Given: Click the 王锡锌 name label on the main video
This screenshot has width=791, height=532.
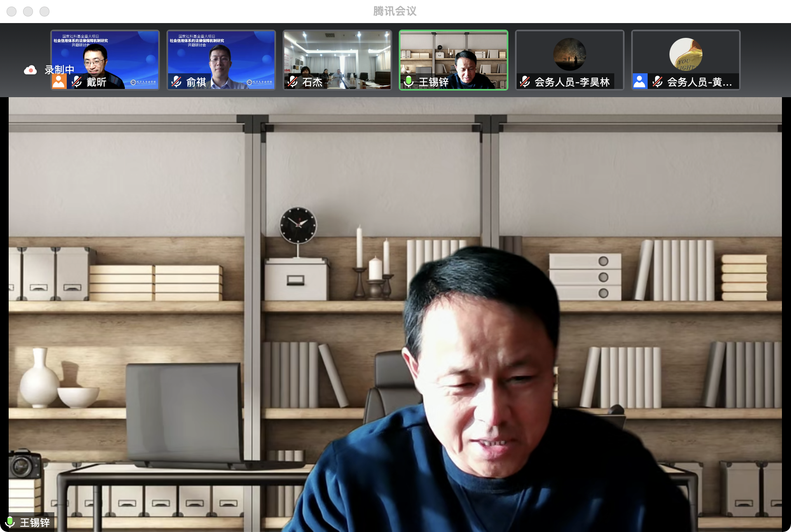Looking at the screenshot, I should tap(35, 522).
